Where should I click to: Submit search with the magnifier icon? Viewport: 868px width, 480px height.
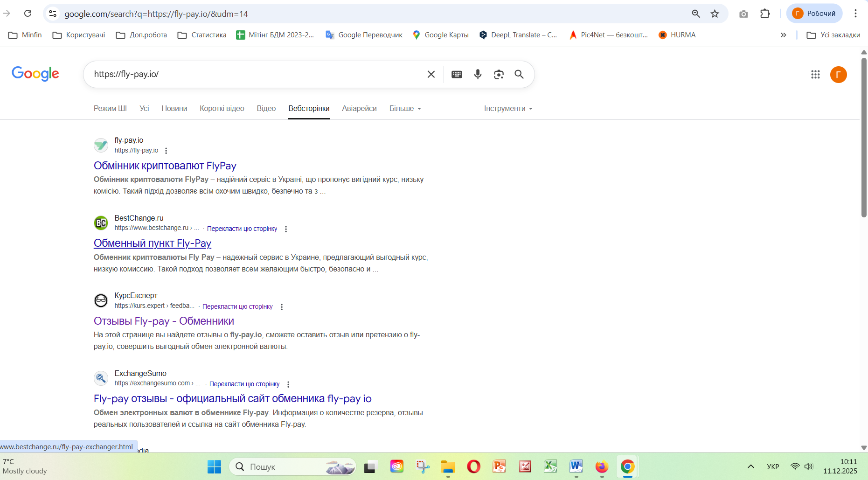click(x=519, y=74)
